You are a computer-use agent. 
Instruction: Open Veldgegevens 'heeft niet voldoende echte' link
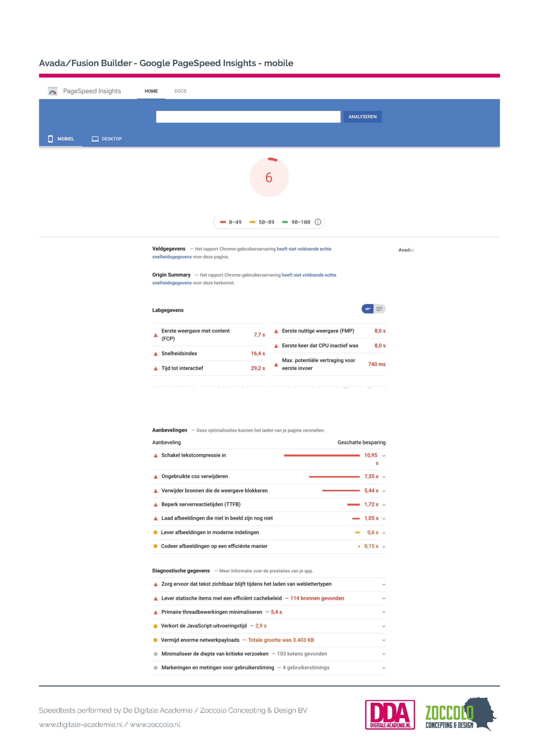tap(304, 249)
